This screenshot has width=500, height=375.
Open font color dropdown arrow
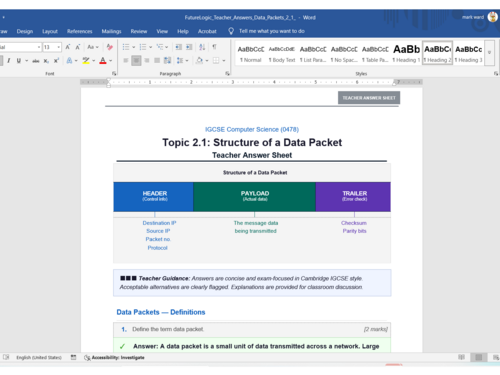pyautogui.click(x=111, y=61)
